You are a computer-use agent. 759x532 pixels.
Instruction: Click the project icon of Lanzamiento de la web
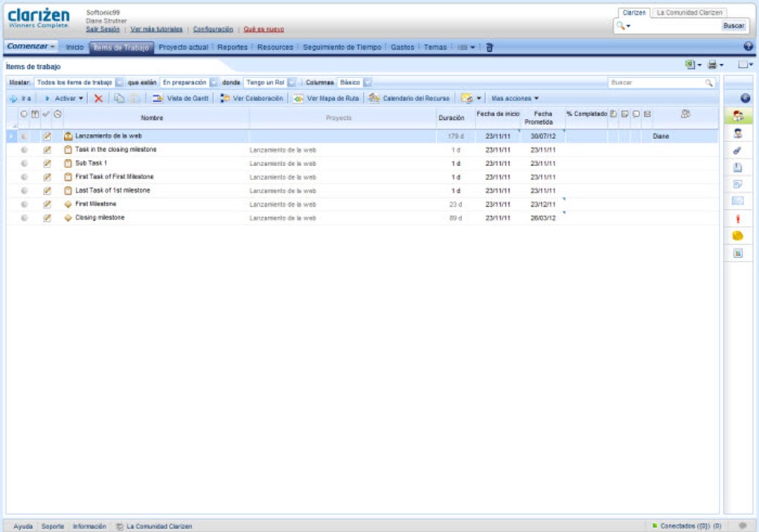coord(68,136)
